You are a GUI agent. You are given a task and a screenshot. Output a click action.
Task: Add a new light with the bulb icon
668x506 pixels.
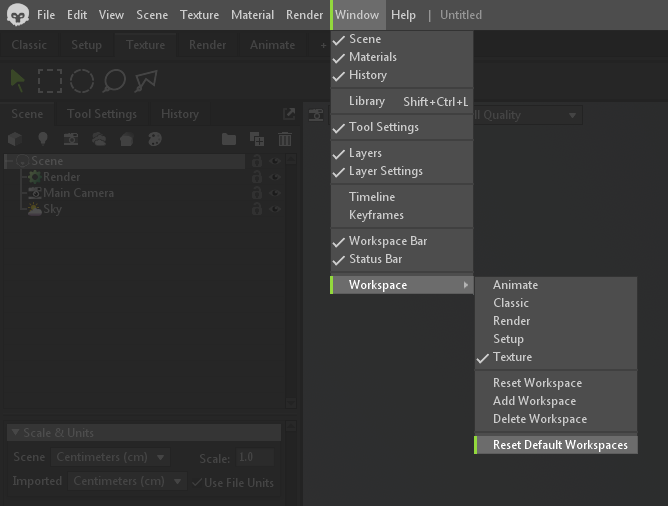point(43,139)
